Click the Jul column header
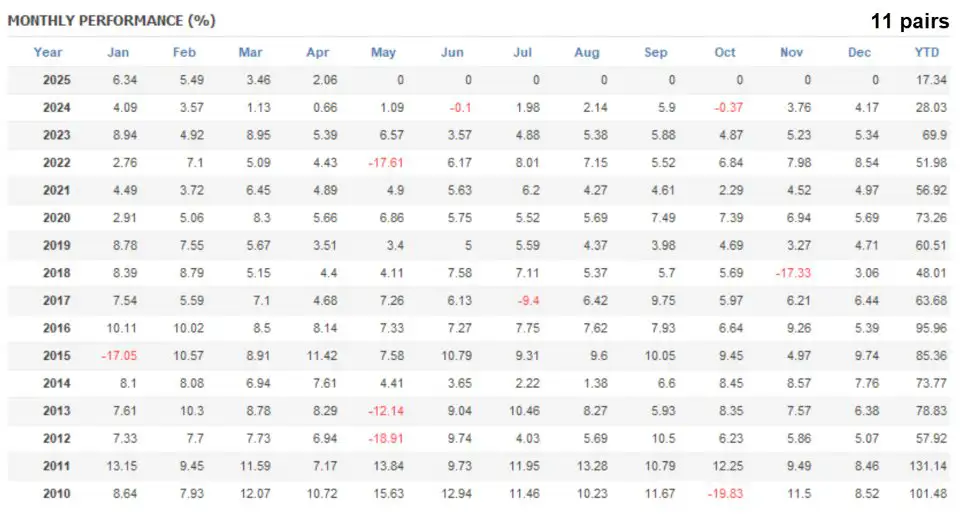 [x=520, y=53]
